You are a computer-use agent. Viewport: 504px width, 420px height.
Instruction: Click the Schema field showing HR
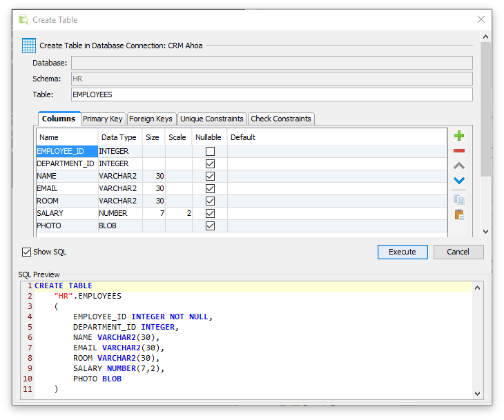click(271, 79)
